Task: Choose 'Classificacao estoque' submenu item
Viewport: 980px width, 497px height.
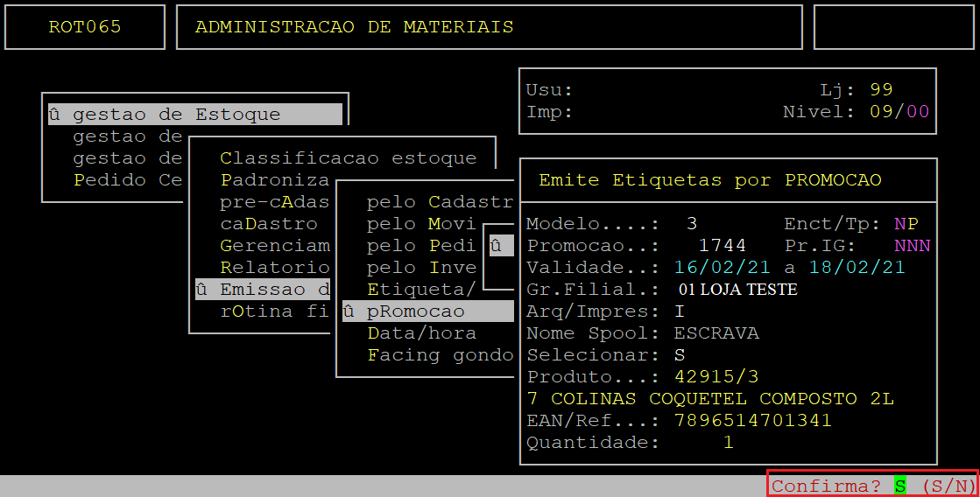Action: tap(348, 158)
